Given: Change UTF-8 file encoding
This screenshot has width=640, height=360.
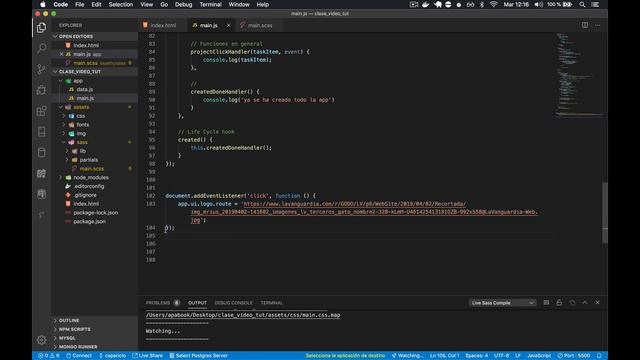Looking at the screenshot, I should 502,356.
